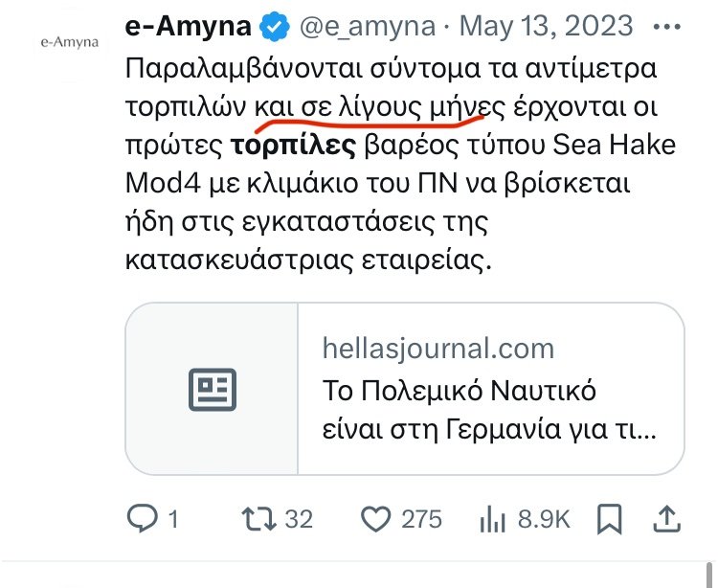The image size is (718, 588).
Task: Click the reply count of 1
Action: (x=173, y=519)
